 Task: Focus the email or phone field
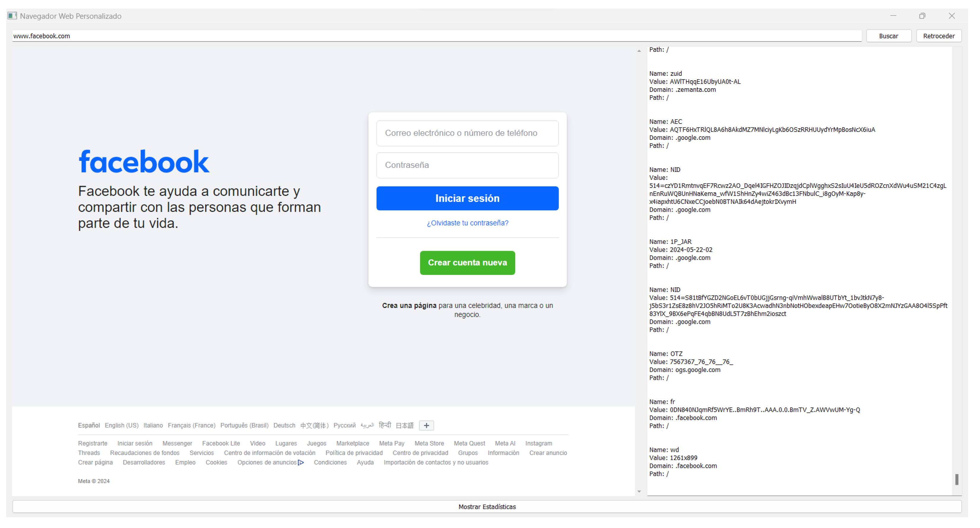[x=467, y=133]
